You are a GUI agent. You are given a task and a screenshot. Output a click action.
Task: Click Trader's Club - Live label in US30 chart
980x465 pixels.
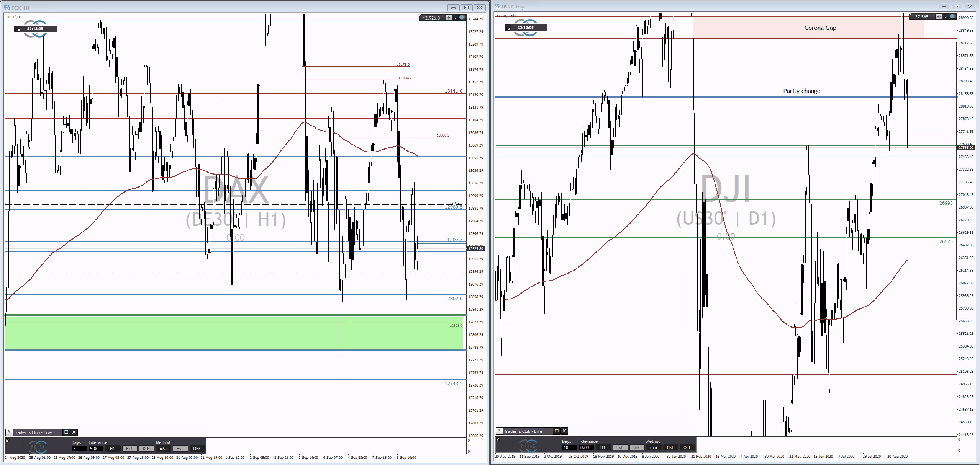[x=523, y=431]
